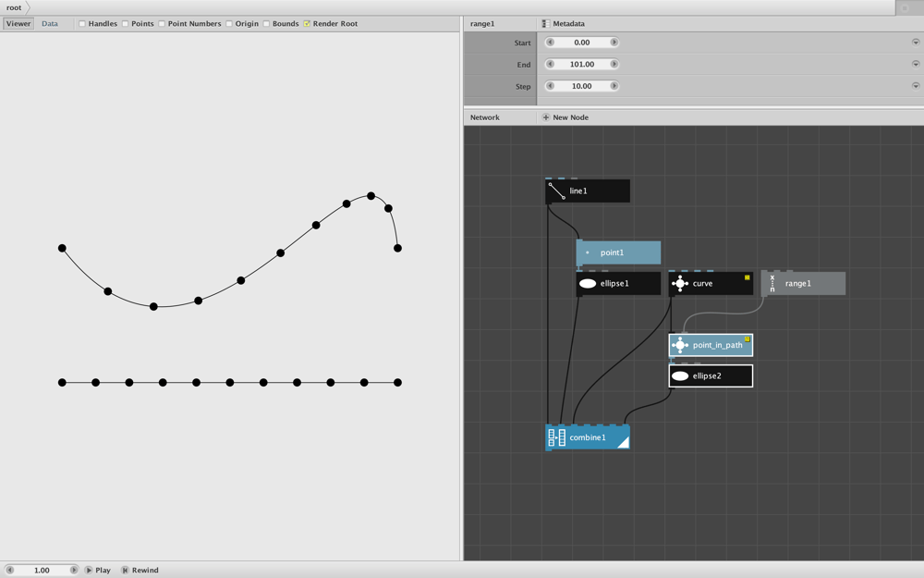Click the Step parameter label
Viewport: 924px width, 578px height.
point(523,87)
